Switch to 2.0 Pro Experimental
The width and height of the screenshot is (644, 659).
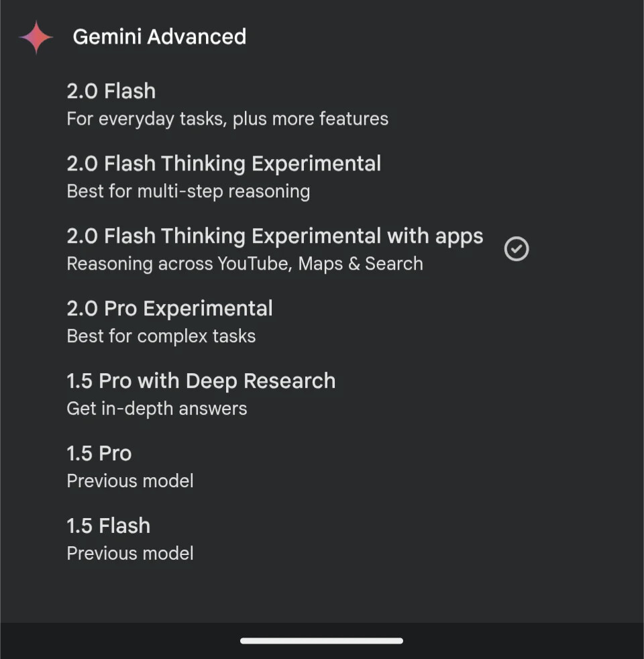tap(170, 309)
